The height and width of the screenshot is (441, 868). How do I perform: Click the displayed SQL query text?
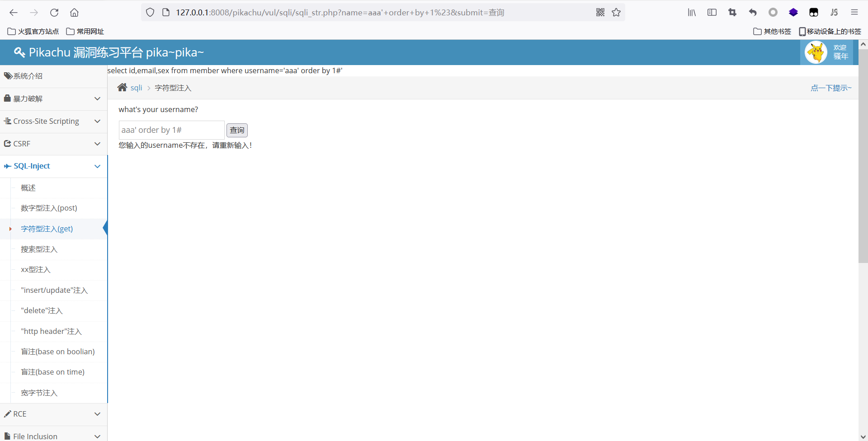(x=225, y=70)
